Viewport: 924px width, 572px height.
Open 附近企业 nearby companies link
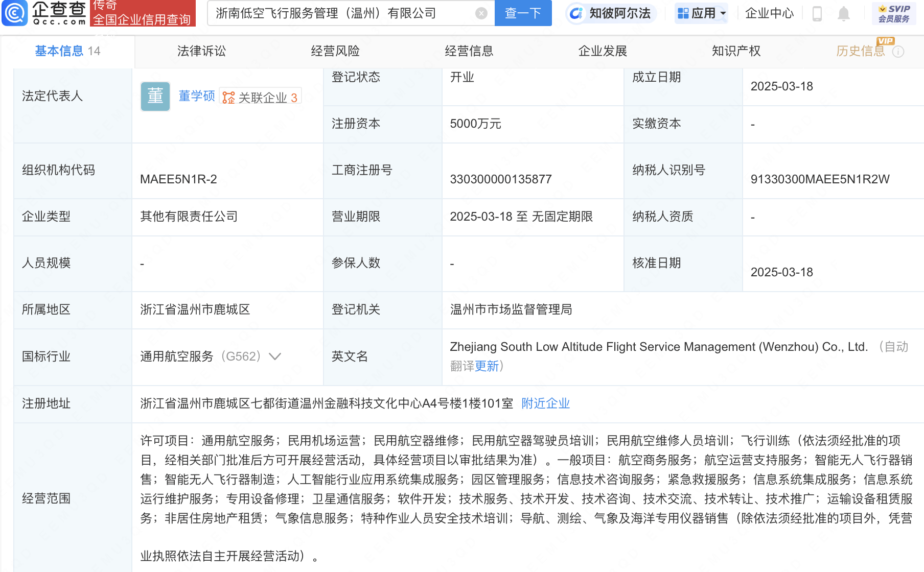545,403
